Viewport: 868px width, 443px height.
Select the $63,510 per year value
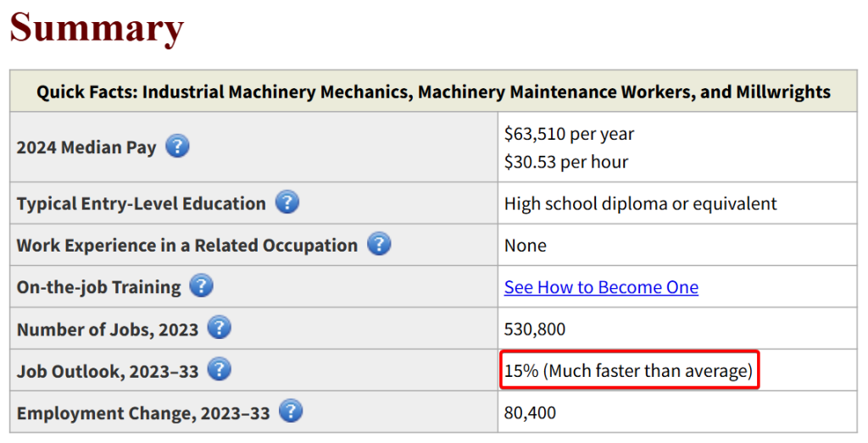tap(569, 134)
